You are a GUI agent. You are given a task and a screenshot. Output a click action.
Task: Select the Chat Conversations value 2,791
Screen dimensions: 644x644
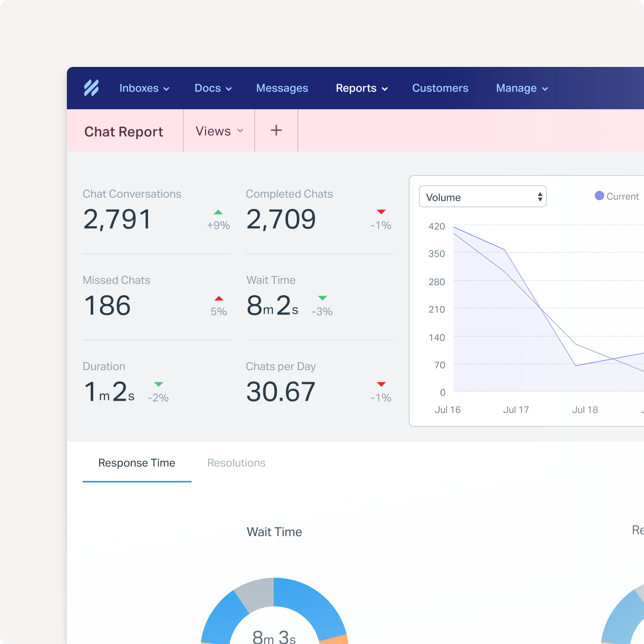pyautogui.click(x=117, y=219)
